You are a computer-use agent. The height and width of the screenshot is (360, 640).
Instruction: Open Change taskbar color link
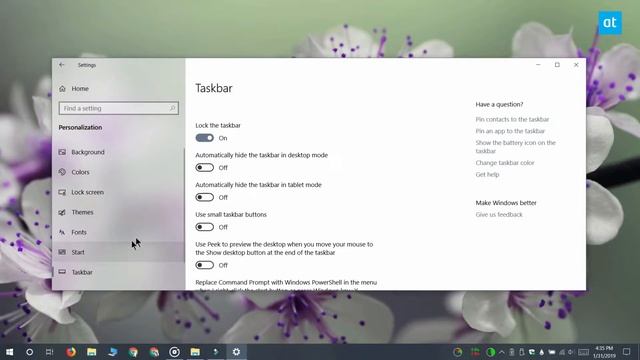tap(505, 162)
